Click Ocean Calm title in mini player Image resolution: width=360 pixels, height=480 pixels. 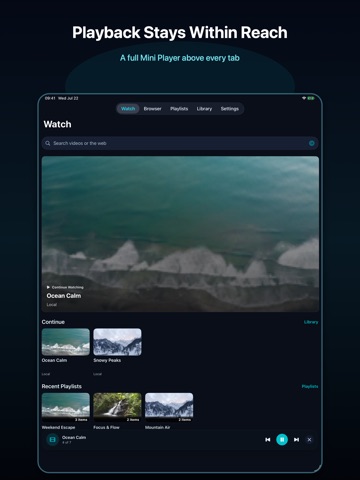[74, 437]
